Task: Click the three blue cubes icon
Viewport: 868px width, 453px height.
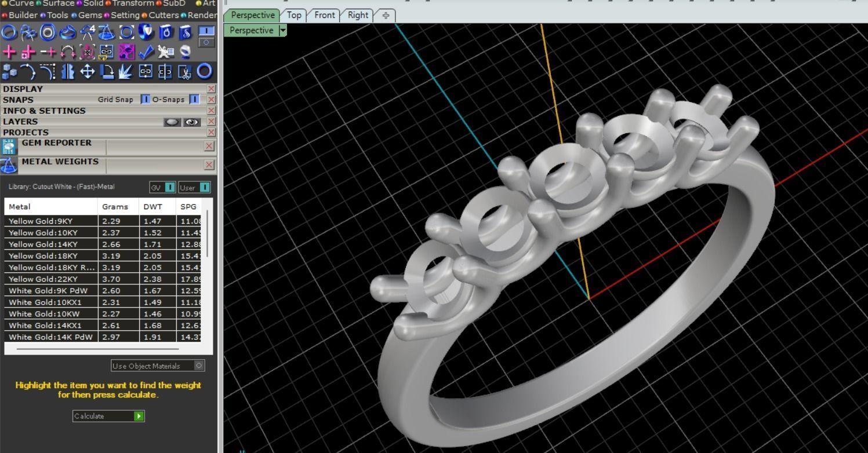Action: (9, 71)
